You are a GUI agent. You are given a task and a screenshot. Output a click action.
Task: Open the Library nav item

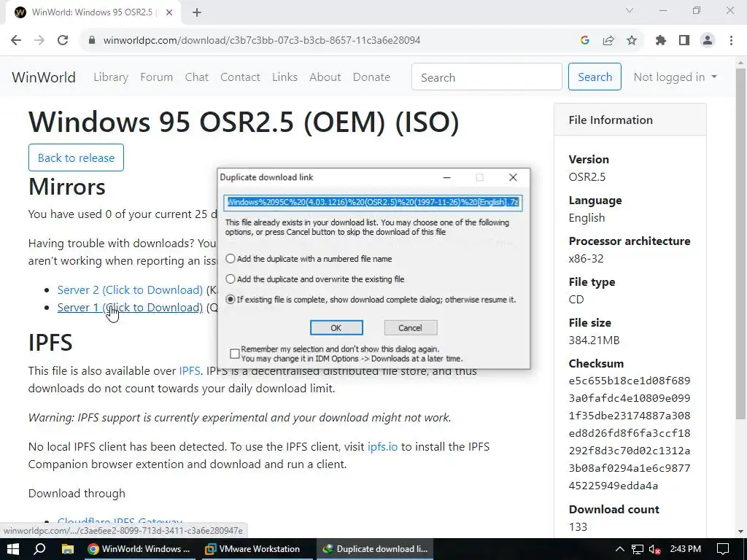click(x=111, y=77)
